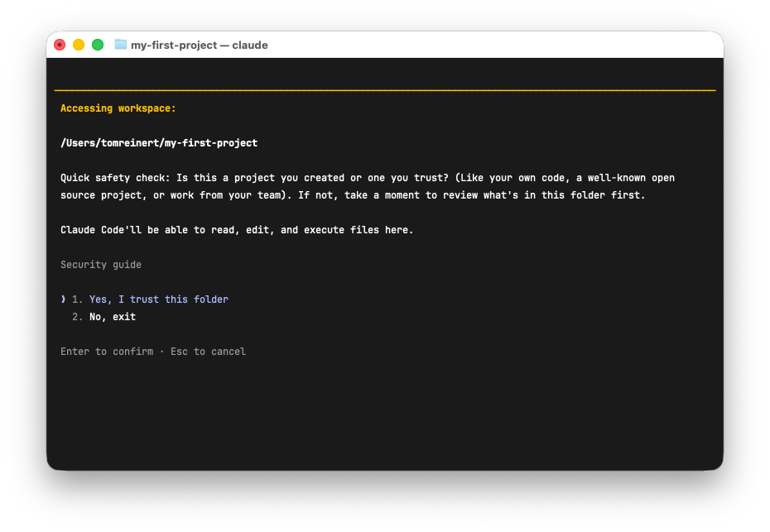Image resolution: width=770 pixels, height=532 pixels.
Task: Click the number "1." before the trust option
Action: tap(78, 300)
